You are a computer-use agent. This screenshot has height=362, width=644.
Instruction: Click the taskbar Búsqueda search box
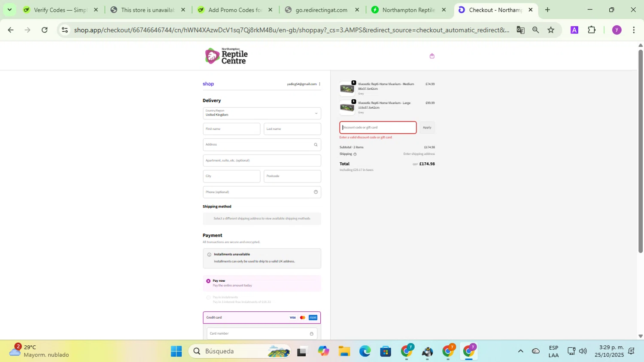[x=240, y=351]
